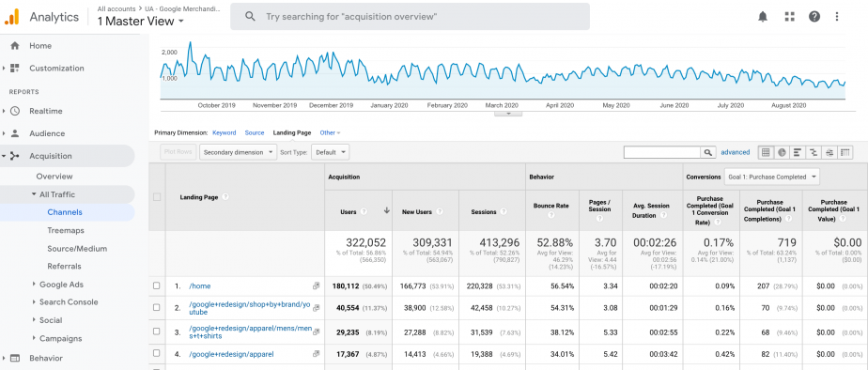Switch to pivot table view icon

point(845,153)
